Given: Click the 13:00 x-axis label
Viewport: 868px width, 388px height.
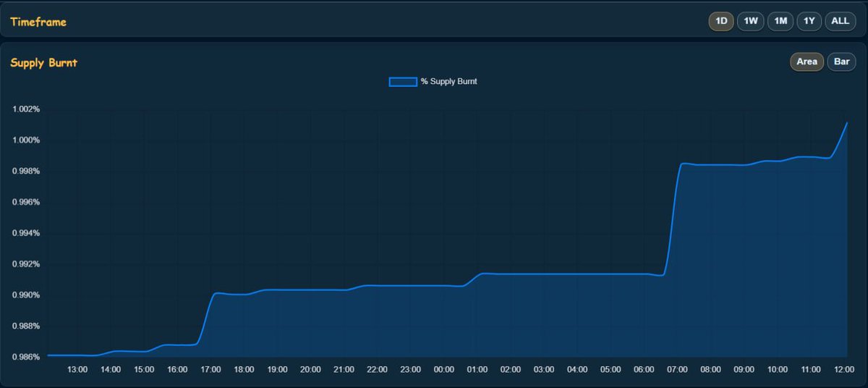Looking at the screenshot, I should (x=77, y=370).
